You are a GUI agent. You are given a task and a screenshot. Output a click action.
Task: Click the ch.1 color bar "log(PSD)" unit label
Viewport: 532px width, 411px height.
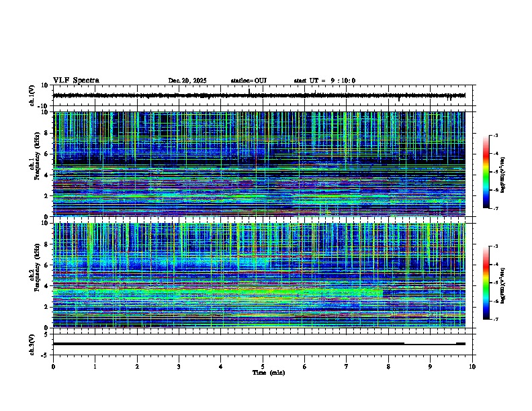502,175
